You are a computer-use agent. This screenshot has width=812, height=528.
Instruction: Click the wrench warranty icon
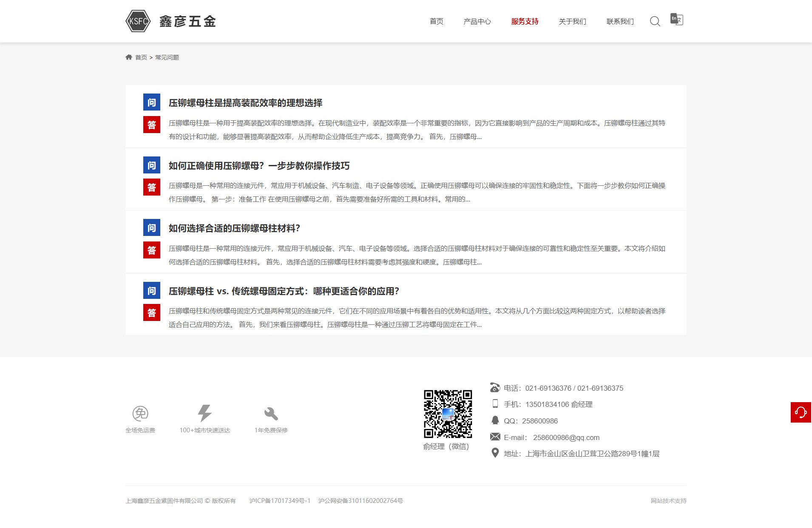[271, 413]
